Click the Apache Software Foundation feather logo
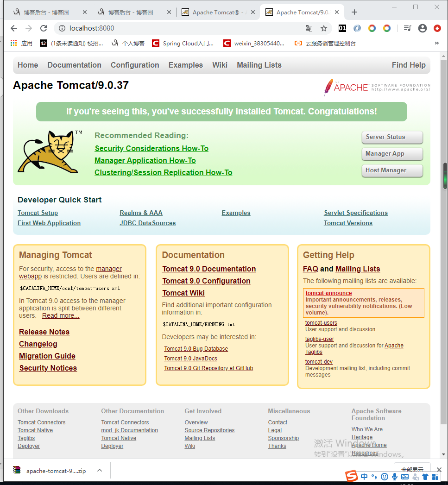The height and width of the screenshot is (485, 448). [377, 88]
